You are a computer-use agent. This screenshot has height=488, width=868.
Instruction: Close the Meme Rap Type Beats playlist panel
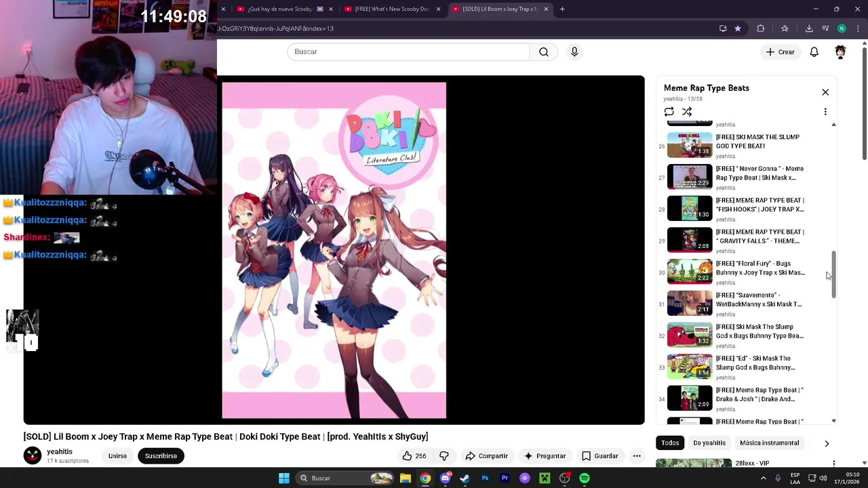[825, 92]
